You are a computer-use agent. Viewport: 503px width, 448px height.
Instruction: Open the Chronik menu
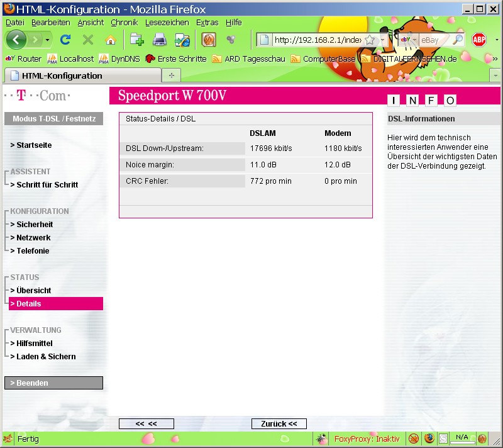click(x=124, y=23)
